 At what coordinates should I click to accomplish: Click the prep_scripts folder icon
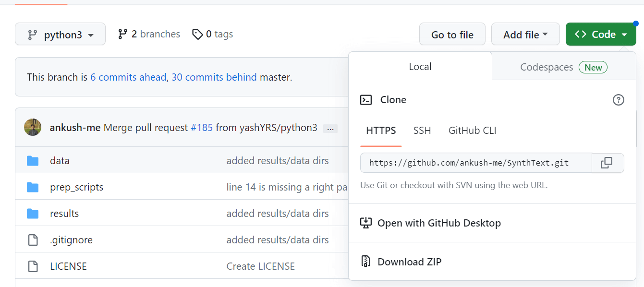coord(33,187)
